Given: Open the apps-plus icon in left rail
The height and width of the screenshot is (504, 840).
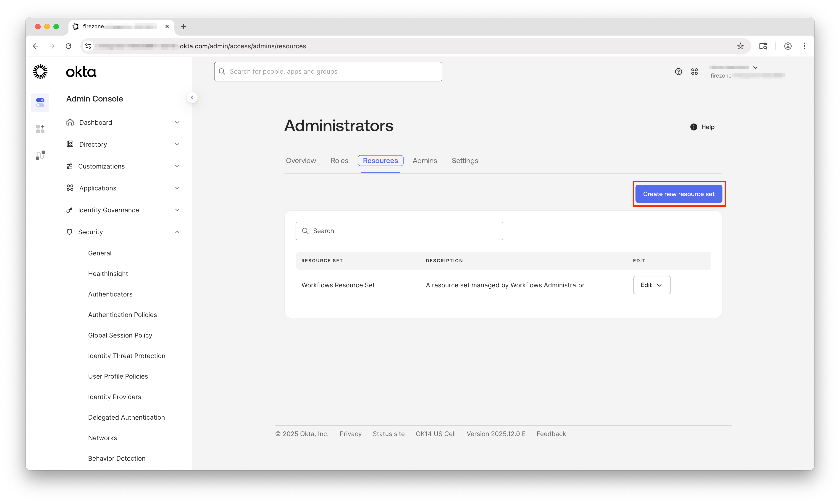Looking at the screenshot, I should point(40,129).
